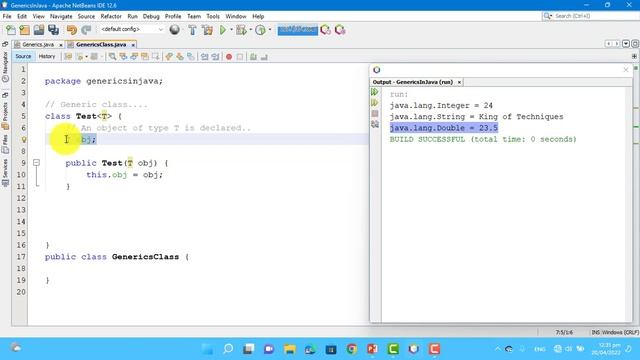The image size is (640, 360).
Task: Open the default config dropdown
Action: [131, 29]
